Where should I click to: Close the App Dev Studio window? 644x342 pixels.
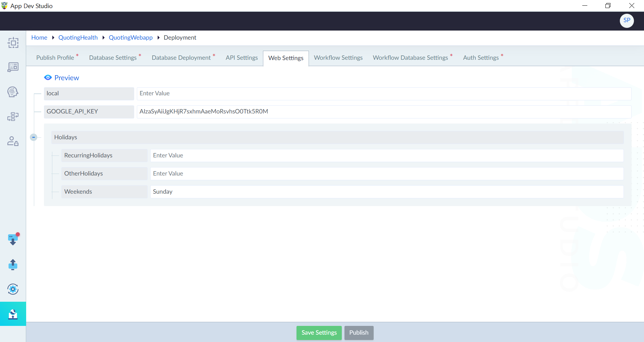(x=632, y=6)
